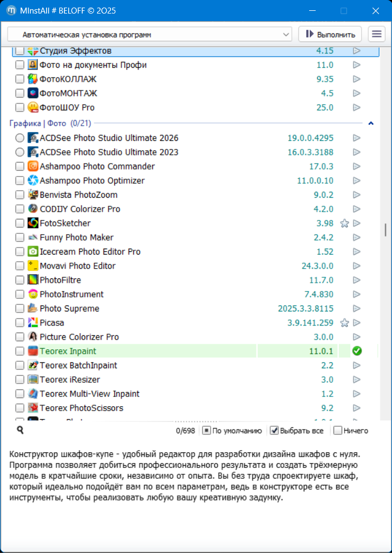Screen dimensions: 392x553
Task: Click the vertical scrollbar thumb
Action: (386, 230)
